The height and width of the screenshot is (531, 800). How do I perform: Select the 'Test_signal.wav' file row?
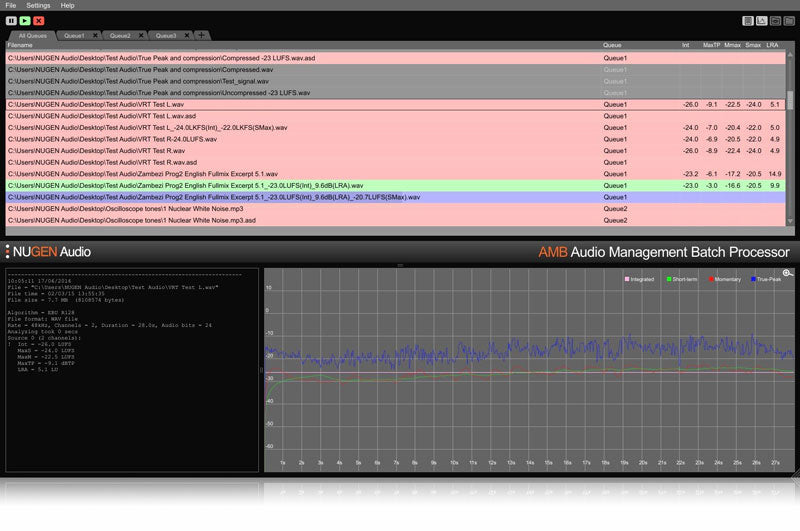pyautogui.click(x=395, y=82)
